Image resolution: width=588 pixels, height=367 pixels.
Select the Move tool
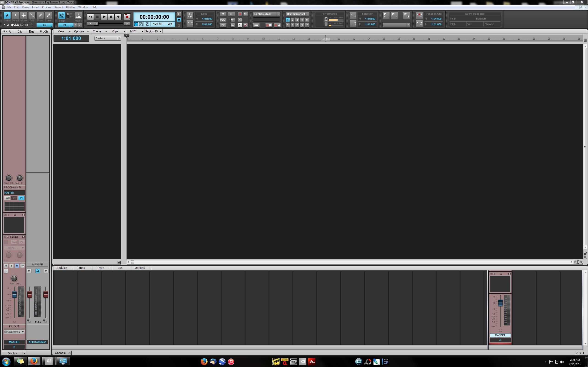point(24,16)
